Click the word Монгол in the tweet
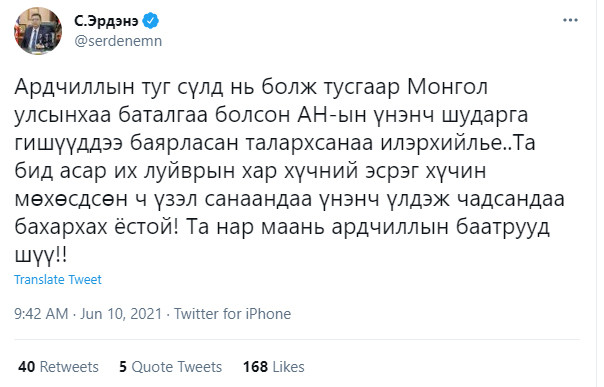The height and width of the screenshot is (387, 604). click(447, 87)
